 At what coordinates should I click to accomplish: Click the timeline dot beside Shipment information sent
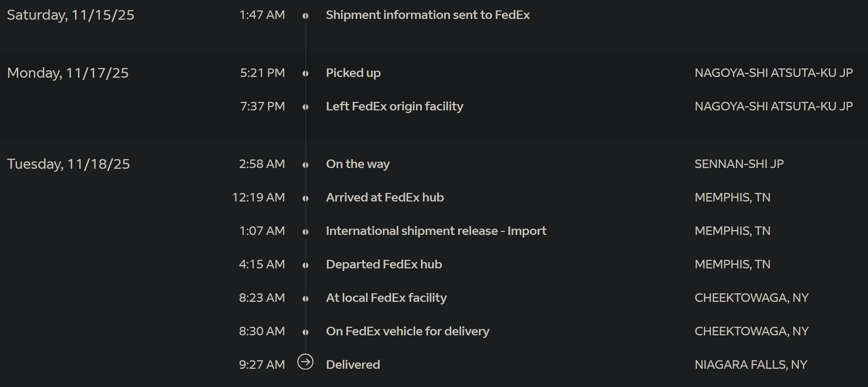click(305, 16)
